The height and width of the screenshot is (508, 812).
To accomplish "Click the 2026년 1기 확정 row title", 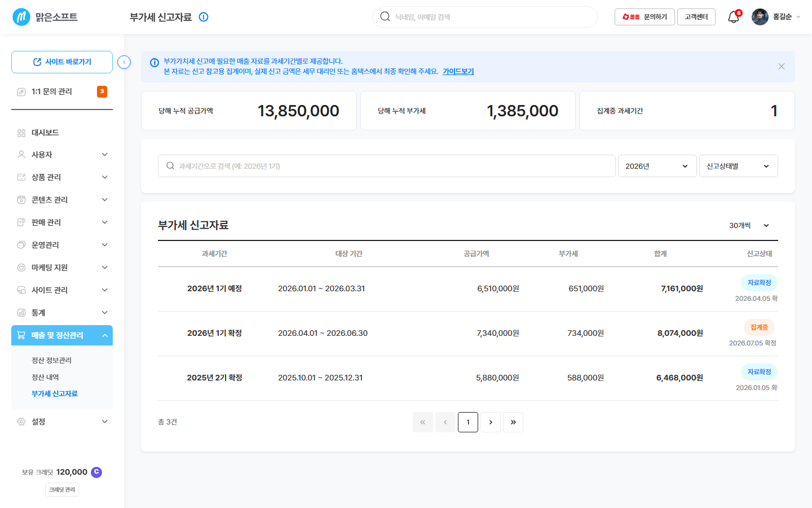I will [214, 333].
